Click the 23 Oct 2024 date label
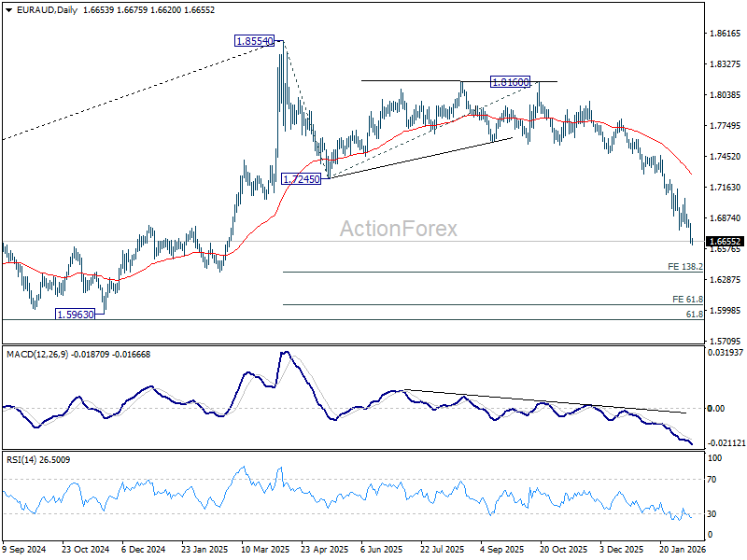The width and height of the screenshot is (747, 560). (x=85, y=549)
